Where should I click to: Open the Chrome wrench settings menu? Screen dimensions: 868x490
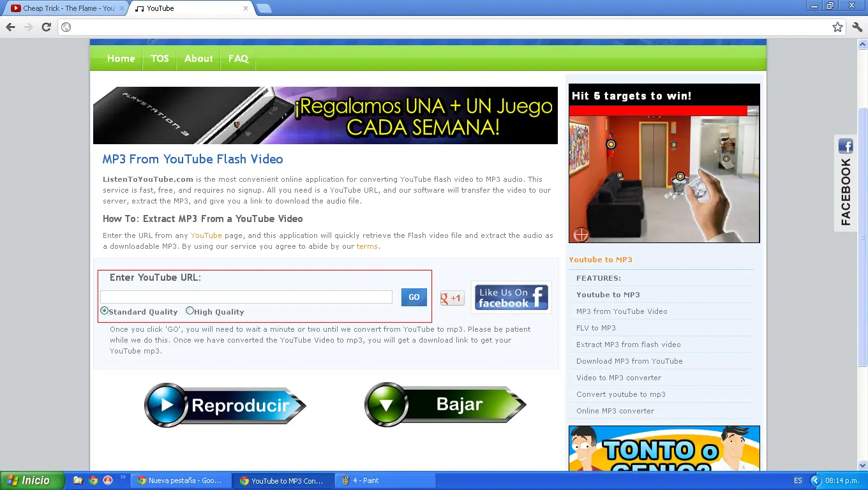coord(857,27)
